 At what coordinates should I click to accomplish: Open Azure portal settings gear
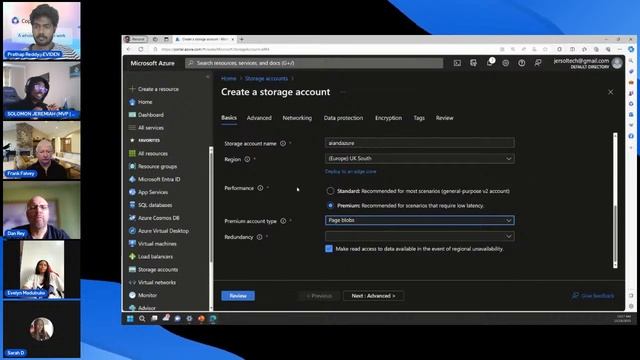505,63
